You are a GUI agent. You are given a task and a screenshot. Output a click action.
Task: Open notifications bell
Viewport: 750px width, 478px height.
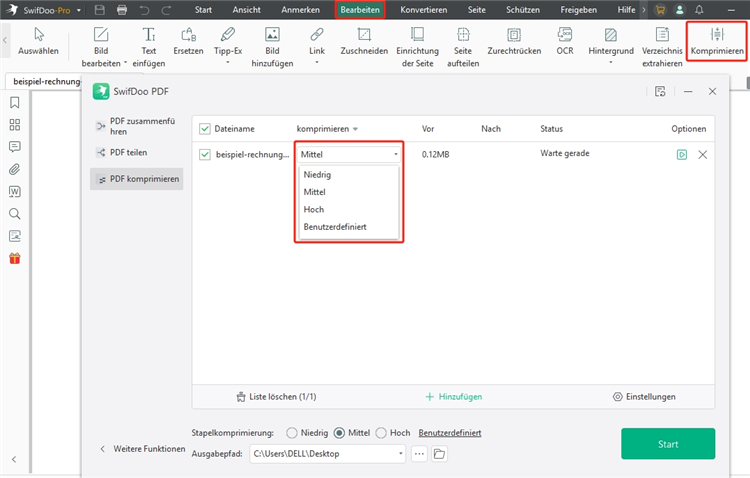[x=699, y=10]
